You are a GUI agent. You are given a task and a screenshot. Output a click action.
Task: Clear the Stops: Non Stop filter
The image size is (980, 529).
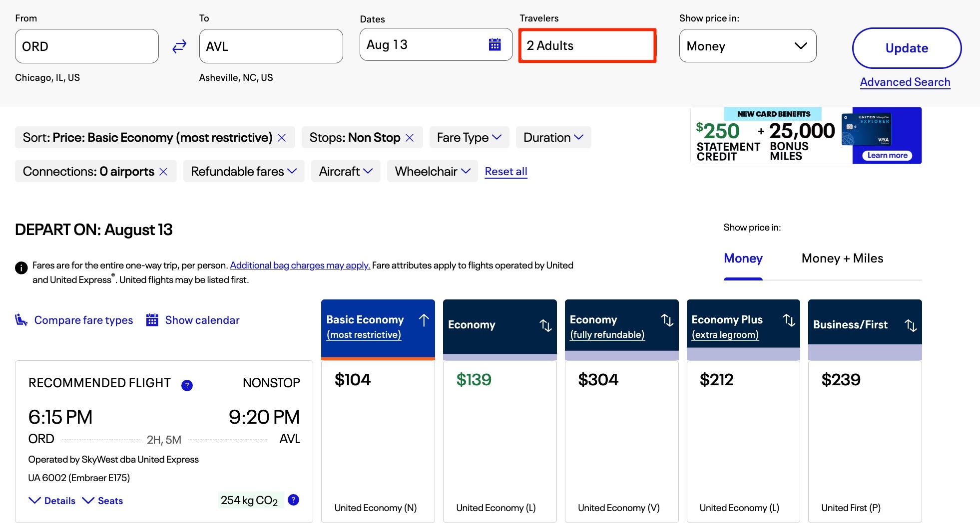(410, 138)
